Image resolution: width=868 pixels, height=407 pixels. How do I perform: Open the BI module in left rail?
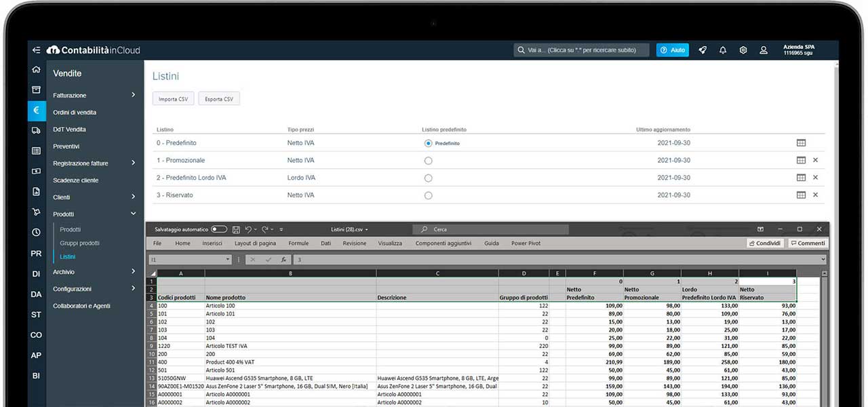tap(36, 376)
